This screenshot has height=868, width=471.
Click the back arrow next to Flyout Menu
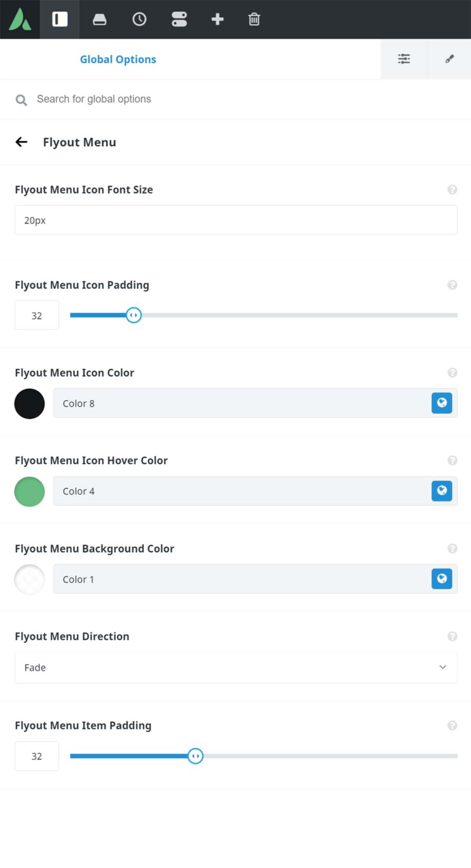pyautogui.click(x=21, y=141)
